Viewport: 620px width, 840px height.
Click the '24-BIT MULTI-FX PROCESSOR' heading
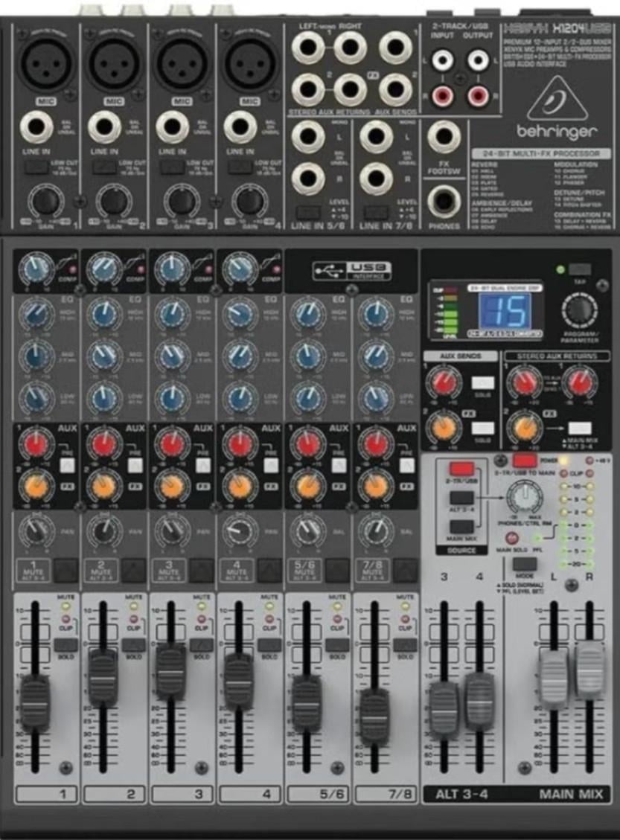coord(541,153)
